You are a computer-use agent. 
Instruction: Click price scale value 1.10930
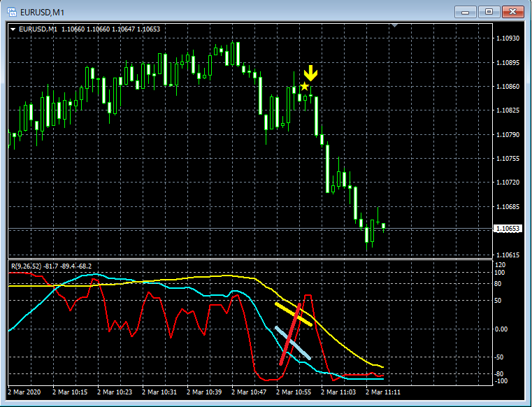508,38
